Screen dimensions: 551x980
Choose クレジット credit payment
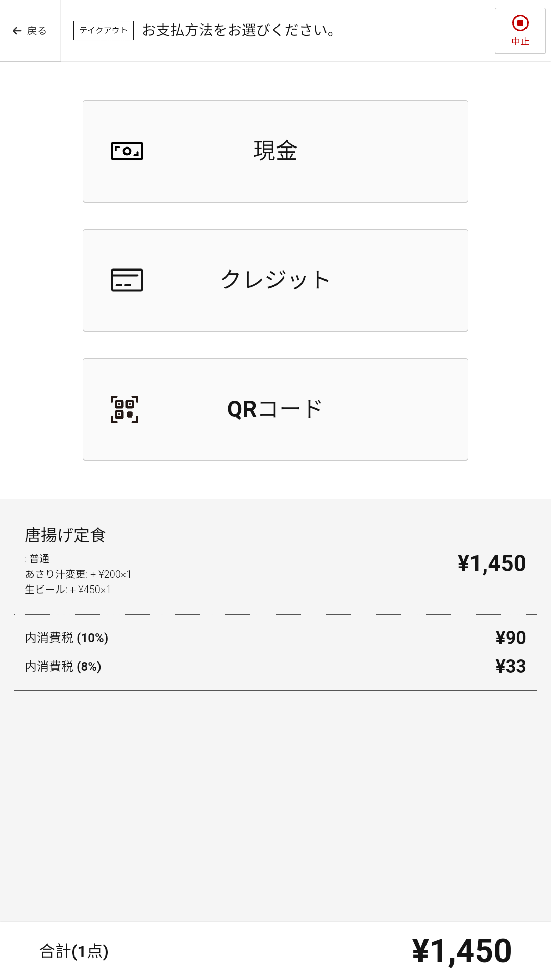[275, 280]
